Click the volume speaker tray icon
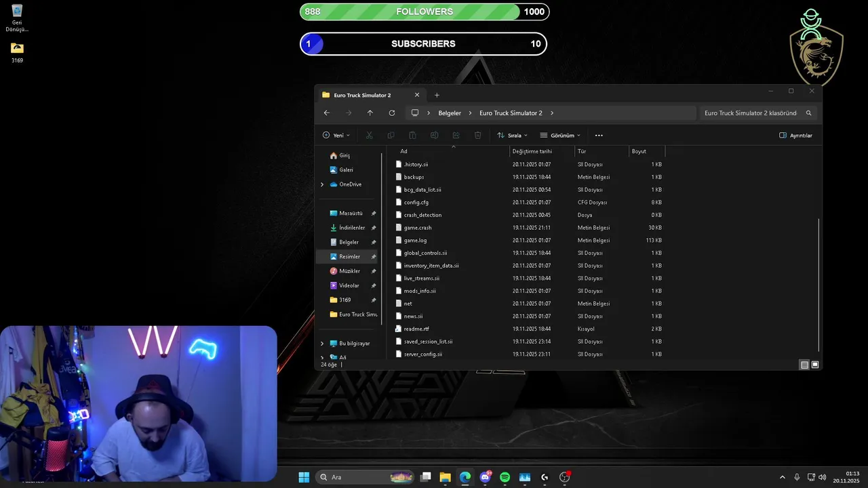 (823, 477)
